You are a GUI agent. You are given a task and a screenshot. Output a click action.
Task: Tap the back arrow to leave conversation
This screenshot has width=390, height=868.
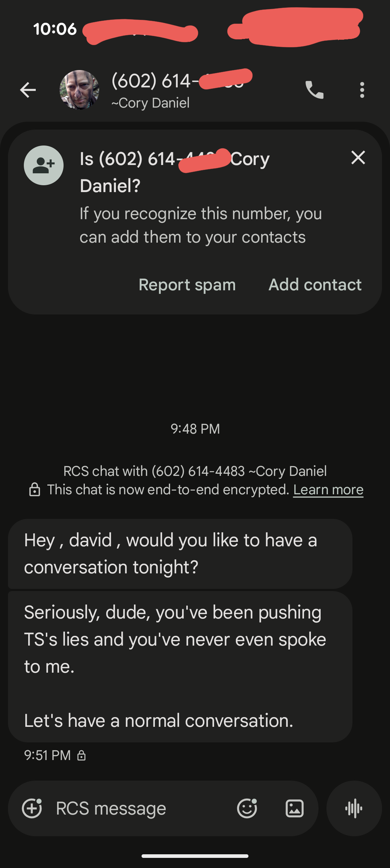28,90
